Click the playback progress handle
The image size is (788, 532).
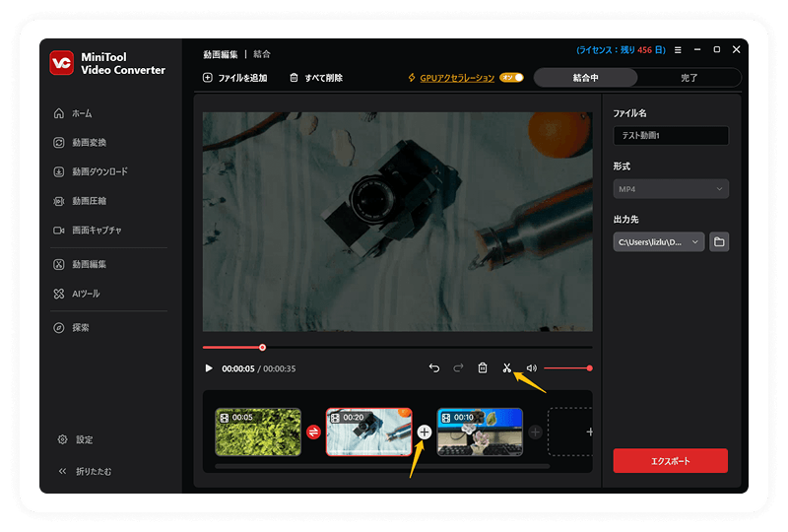262,348
